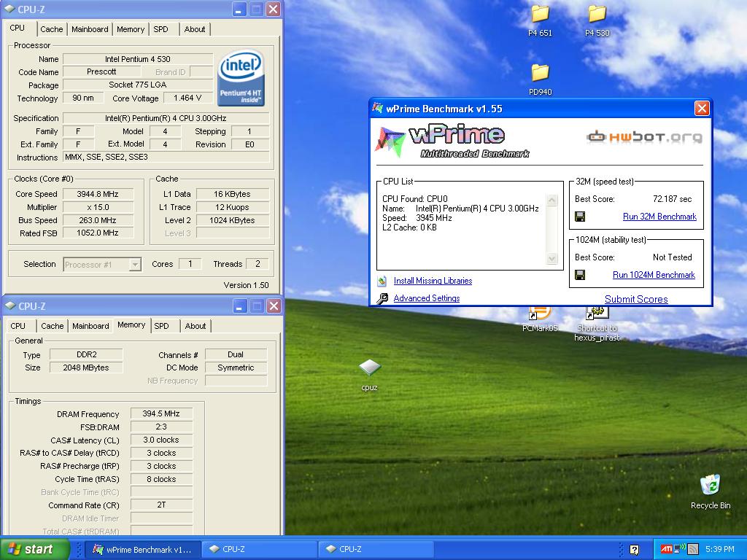
Task: Minimize the top CPU-Z window
Action: coord(239,9)
